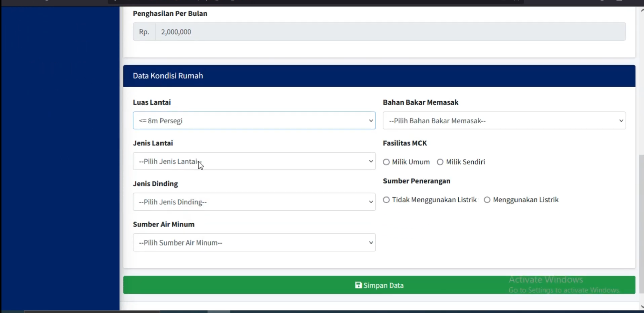
Task: Open the Sumber Air Minum dropdown
Action: (254, 242)
